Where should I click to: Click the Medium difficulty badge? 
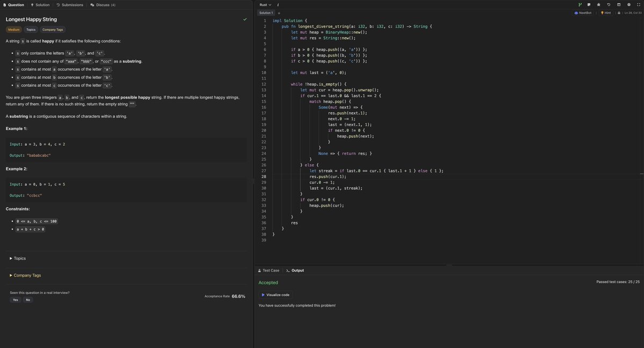coord(13,30)
